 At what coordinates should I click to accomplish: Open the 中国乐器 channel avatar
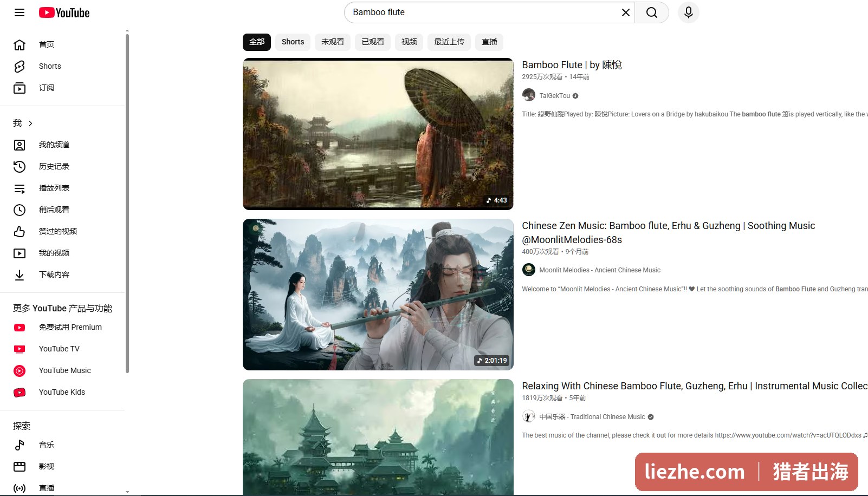529,416
